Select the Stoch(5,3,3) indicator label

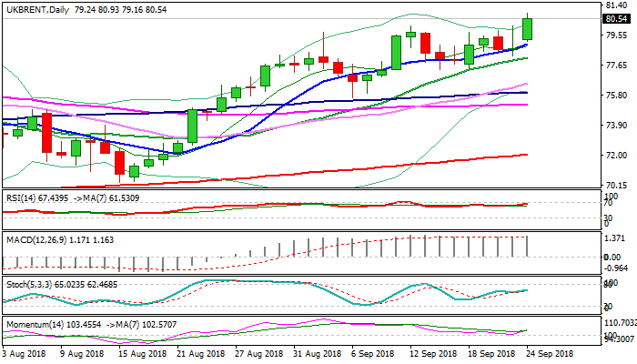click(x=27, y=284)
